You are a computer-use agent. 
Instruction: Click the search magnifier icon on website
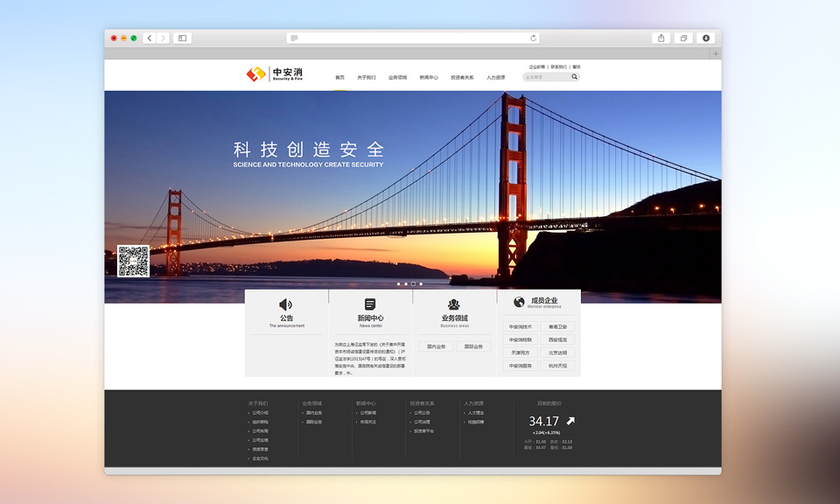[x=575, y=77]
